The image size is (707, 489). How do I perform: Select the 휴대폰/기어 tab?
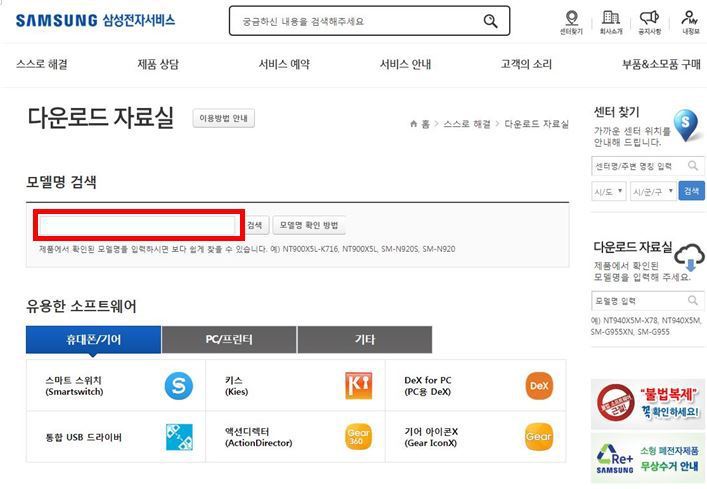93,339
